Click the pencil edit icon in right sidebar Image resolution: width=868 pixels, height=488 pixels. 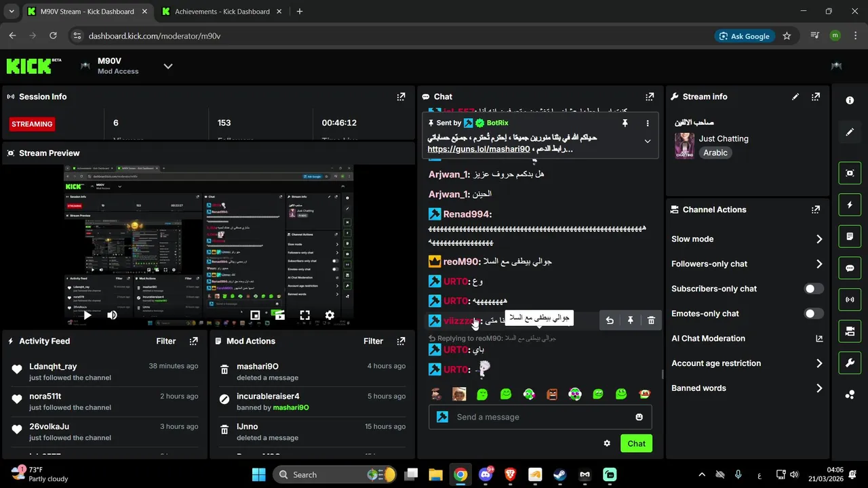850,132
